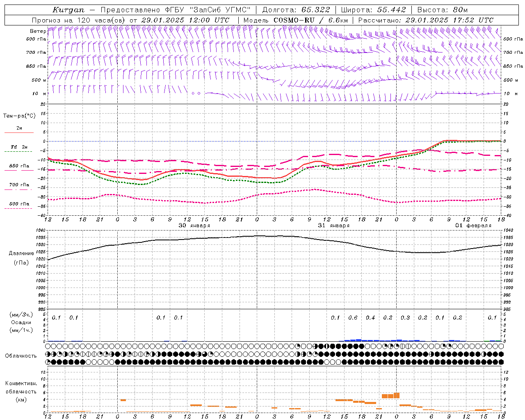Screen dimensions: 525x420
Task: Click the "Ветер" wind section label
Action: 38,31
